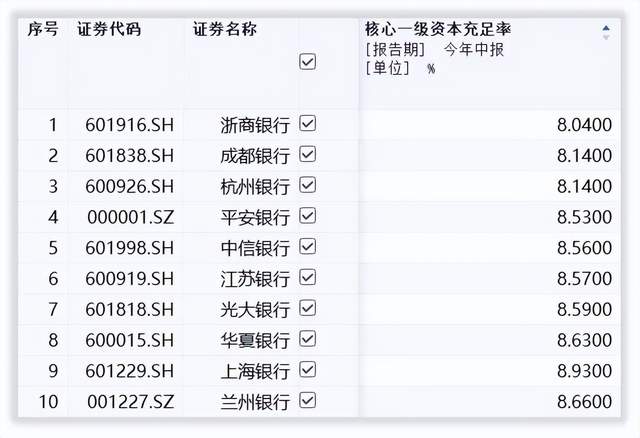Click row number 10

pyautogui.click(x=48, y=402)
